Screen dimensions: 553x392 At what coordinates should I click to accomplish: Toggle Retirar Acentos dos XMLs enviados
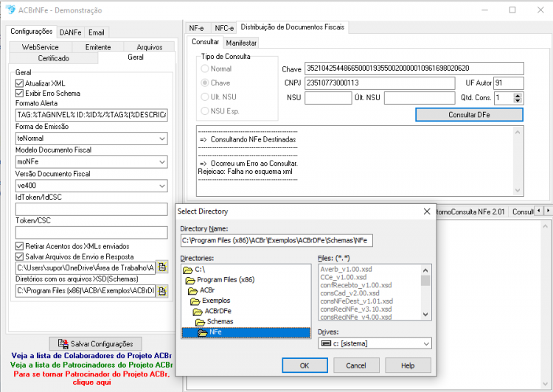[x=19, y=246]
